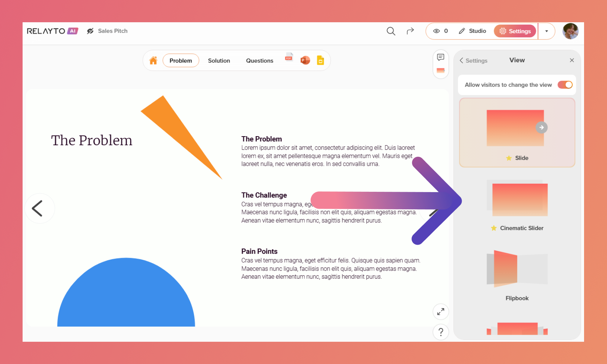The image size is (607, 364).
Task: Click the fullscreen expand icon
Action: [440, 312]
